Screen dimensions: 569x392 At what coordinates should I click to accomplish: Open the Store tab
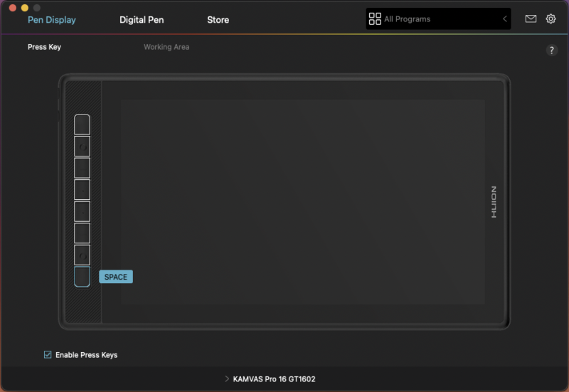point(218,20)
